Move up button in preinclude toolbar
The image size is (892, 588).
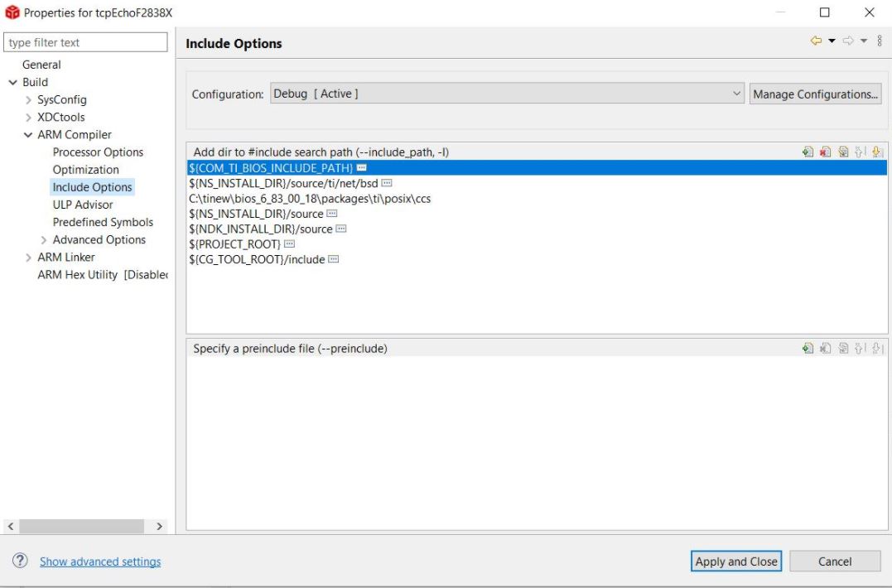tap(861, 348)
